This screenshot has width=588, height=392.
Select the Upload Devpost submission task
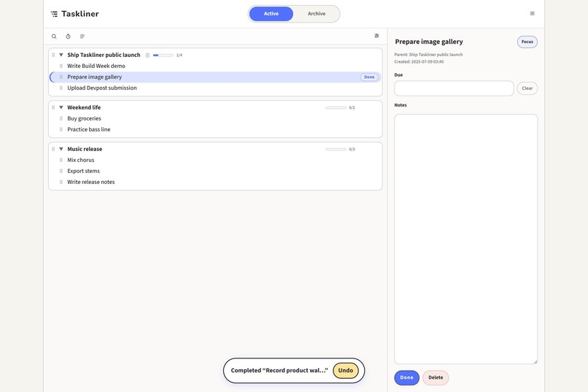click(102, 88)
